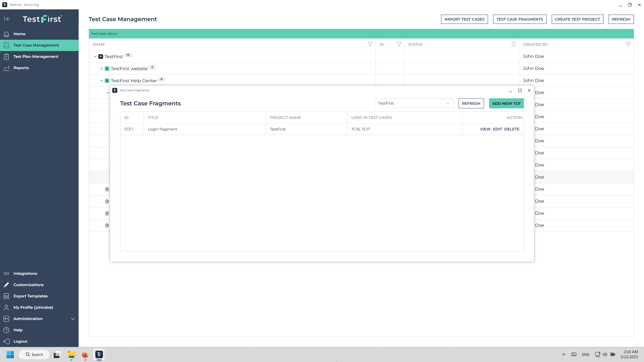Go to Test Plan Management

tap(36, 57)
